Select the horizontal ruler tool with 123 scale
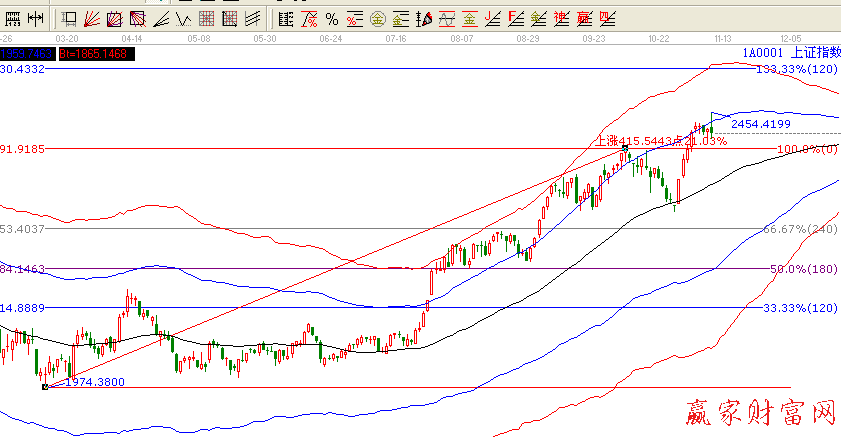Viewport: 841px width, 437px height. [13, 18]
